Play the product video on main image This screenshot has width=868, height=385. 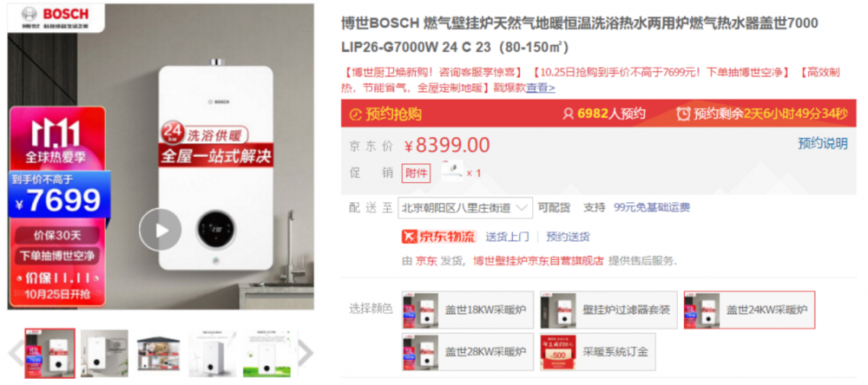click(160, 230)
